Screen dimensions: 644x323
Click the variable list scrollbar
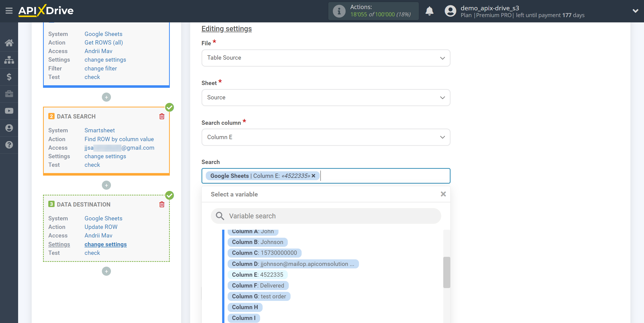tap(447, 272)
